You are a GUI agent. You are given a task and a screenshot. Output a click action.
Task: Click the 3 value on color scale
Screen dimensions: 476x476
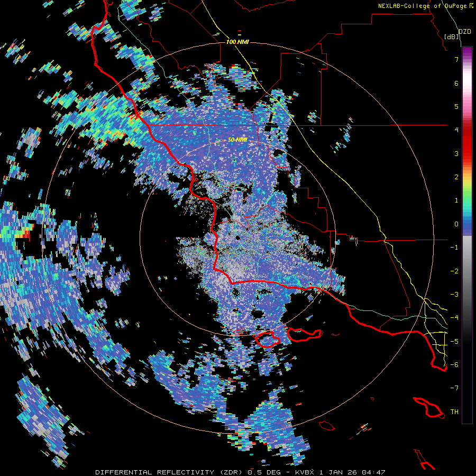coord(456,153)
